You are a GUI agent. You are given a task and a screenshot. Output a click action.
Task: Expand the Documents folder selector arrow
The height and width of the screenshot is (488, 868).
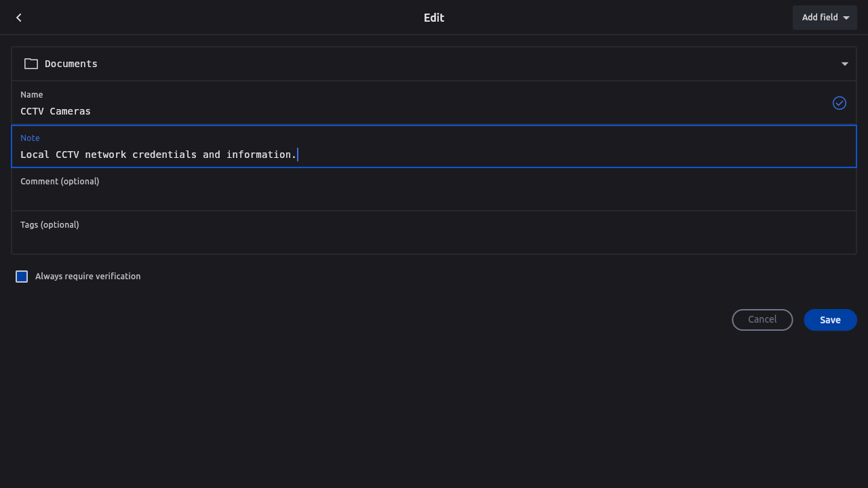(845, 64)
